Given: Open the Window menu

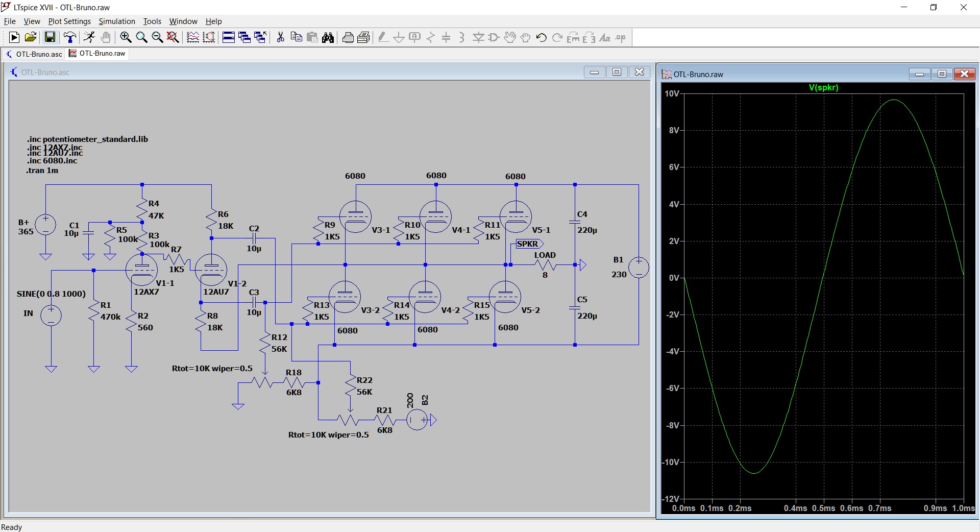Looking at the screenshot, I should coord(183,21).
